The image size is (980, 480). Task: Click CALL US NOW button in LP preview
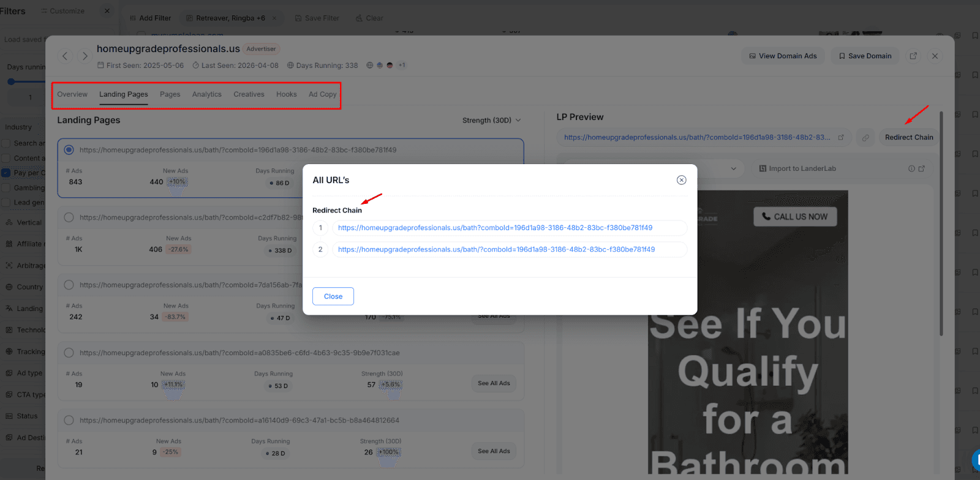[x=795, y=217]
